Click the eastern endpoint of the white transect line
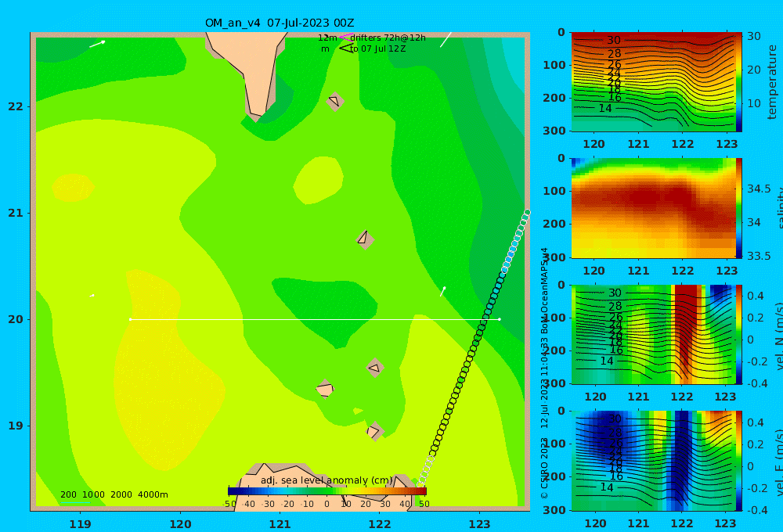The image size is (783, 532). point(500,319)
